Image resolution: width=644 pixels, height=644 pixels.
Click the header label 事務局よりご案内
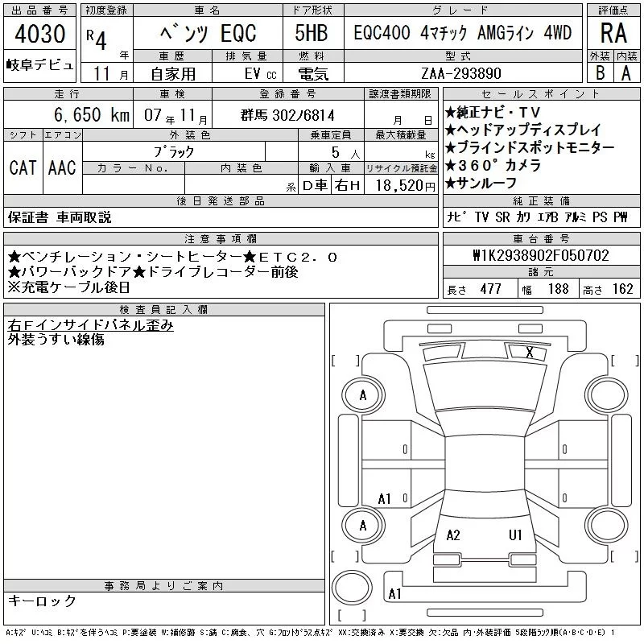point(164,586)
